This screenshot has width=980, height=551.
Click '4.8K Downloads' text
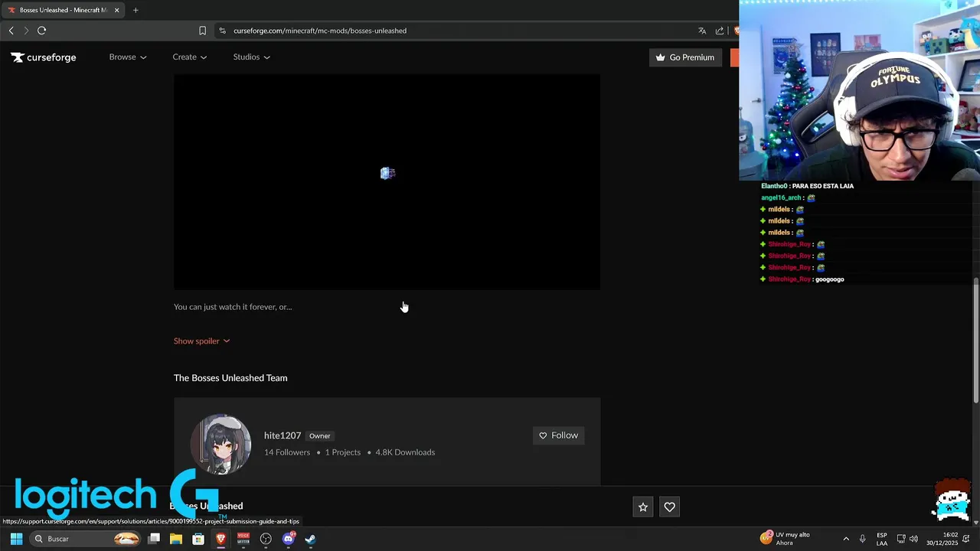(405, 452)
